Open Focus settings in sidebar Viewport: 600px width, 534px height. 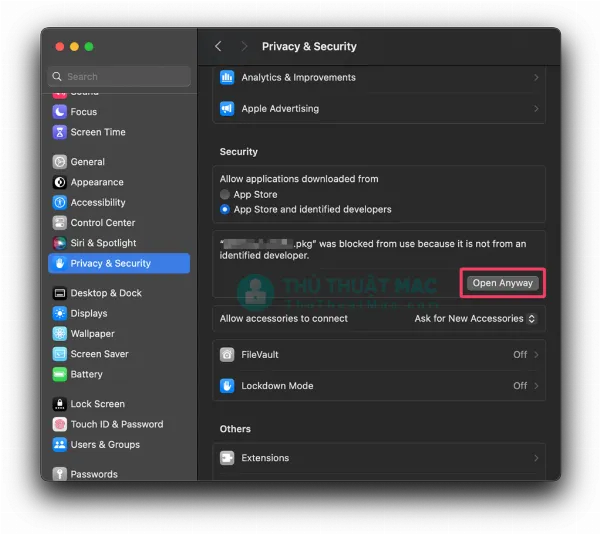(84, 112)
